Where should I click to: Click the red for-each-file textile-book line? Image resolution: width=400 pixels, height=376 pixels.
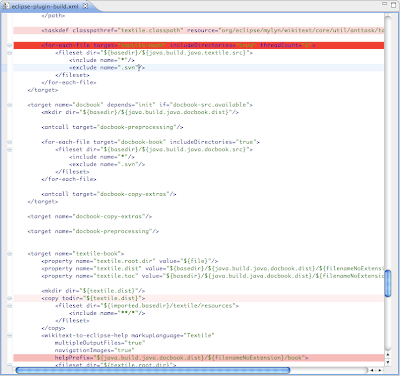coord(199,45)
